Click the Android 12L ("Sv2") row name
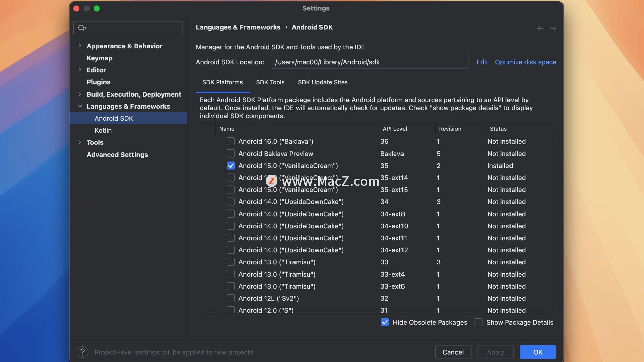This screenshot has height=362, width=644. click(x=268, y=298)
